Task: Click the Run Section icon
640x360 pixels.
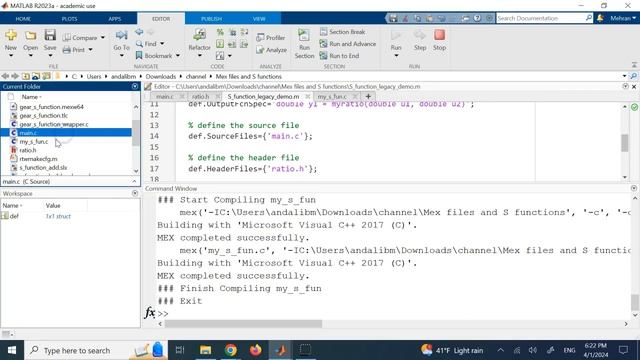Action: (304, 35)
